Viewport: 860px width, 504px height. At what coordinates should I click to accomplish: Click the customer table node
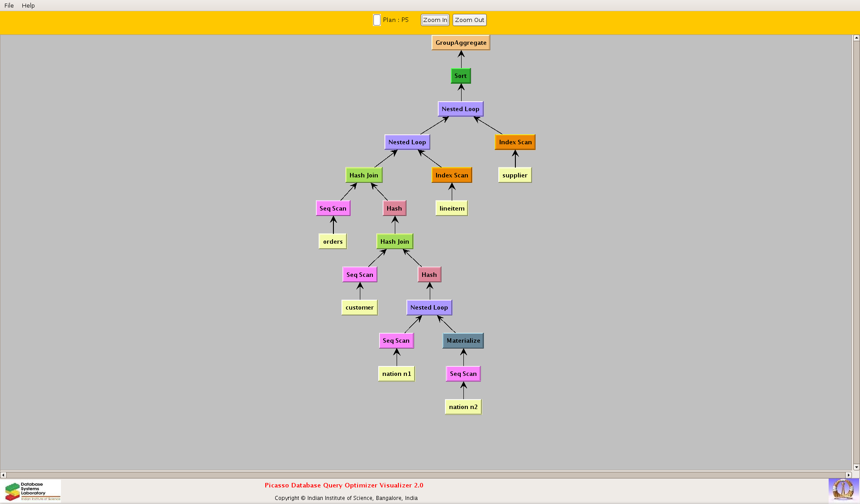click(x=359, y=308)
